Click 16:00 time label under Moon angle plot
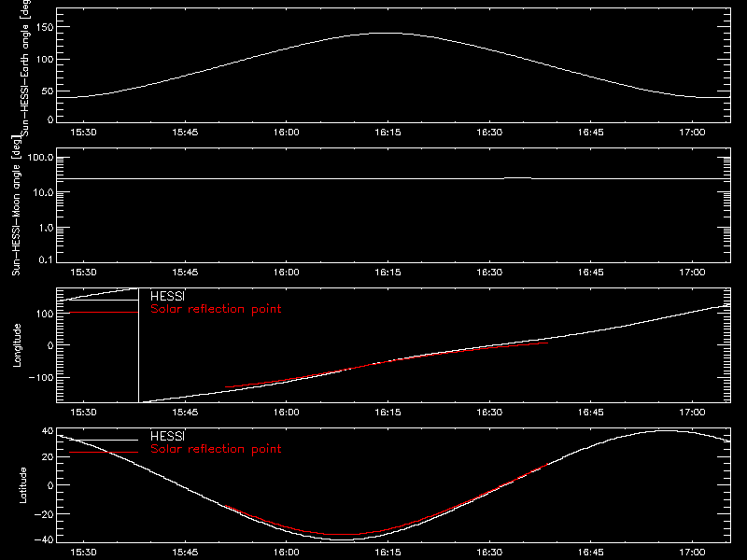 click(x=287, y=272)
